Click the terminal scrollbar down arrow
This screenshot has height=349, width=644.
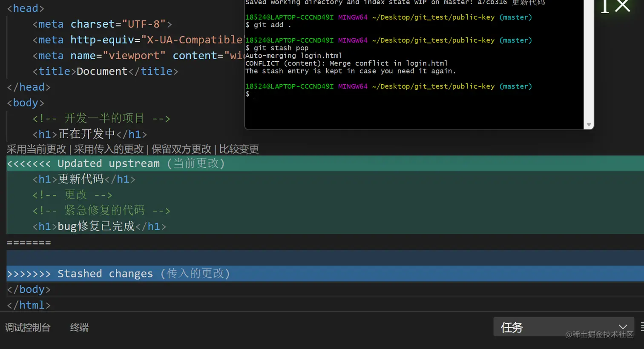click(589, 125)
